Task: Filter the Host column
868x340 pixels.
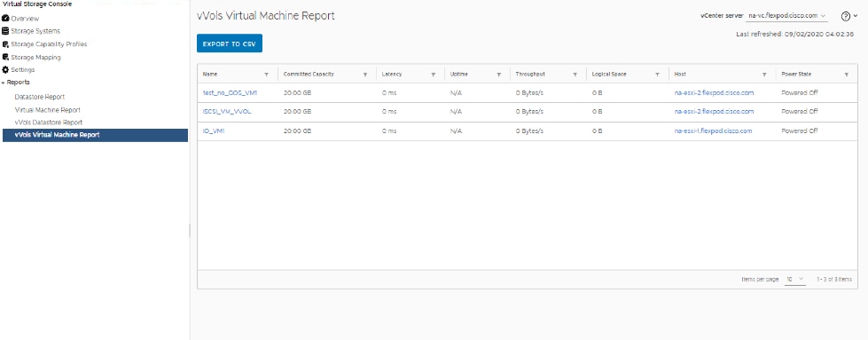Action: pos(764,75)
